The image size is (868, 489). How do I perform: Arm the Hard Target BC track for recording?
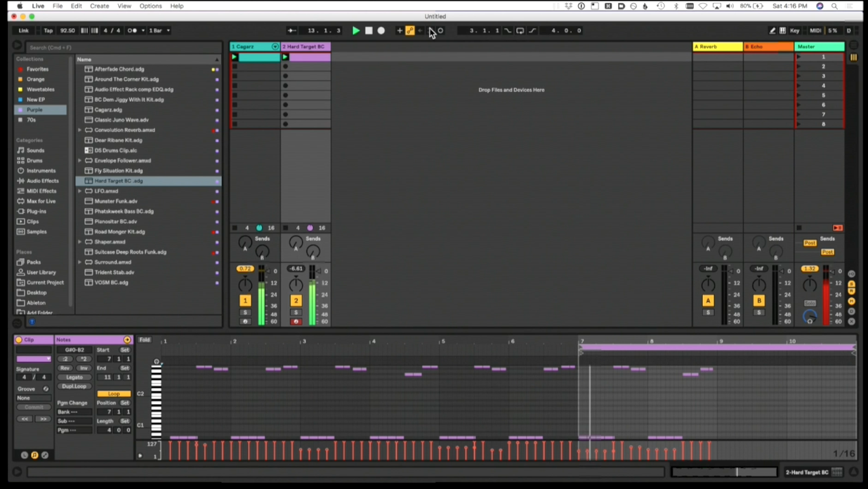click(296, 322)
